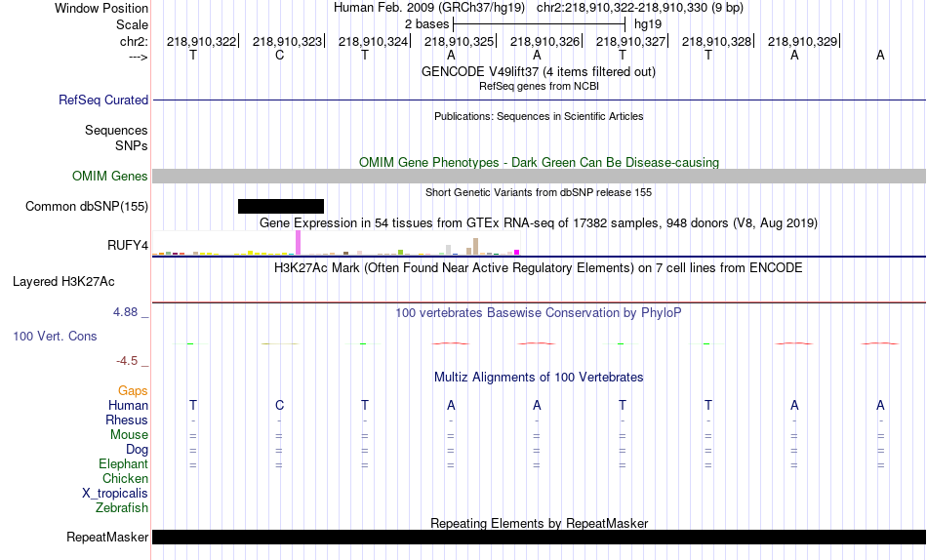Click Repeating Elements by RepeatMasker title
This screenshot has width=927, height=560.
pos(540,523)
